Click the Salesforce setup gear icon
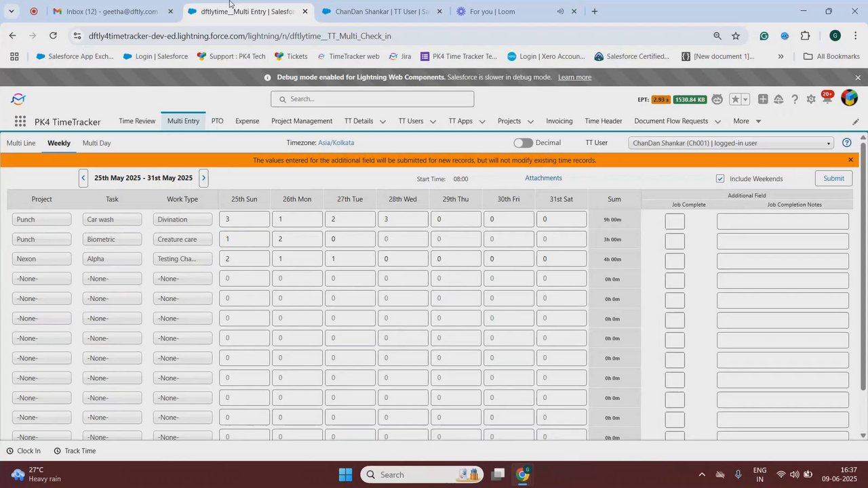 811,100
